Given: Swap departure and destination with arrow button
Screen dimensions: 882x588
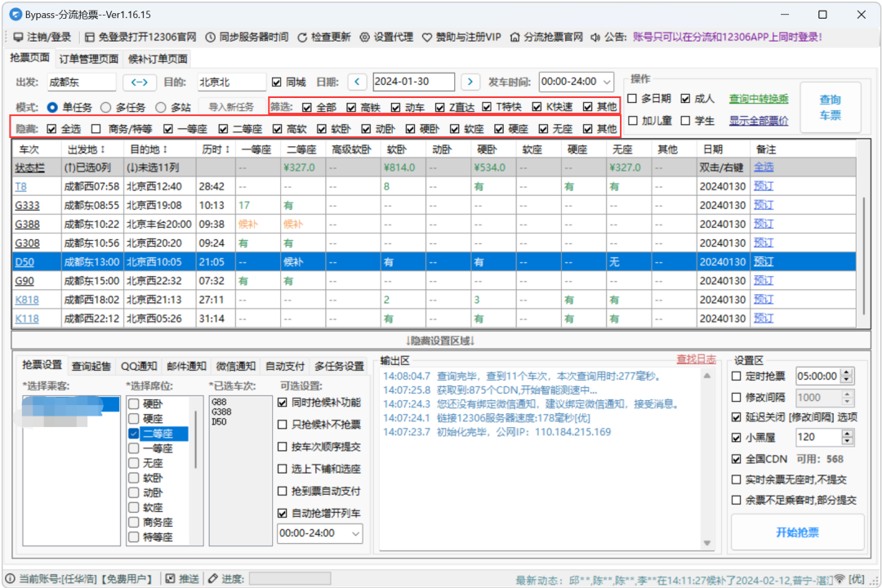Looking at the screenshot, I should (x=140, y=82).
